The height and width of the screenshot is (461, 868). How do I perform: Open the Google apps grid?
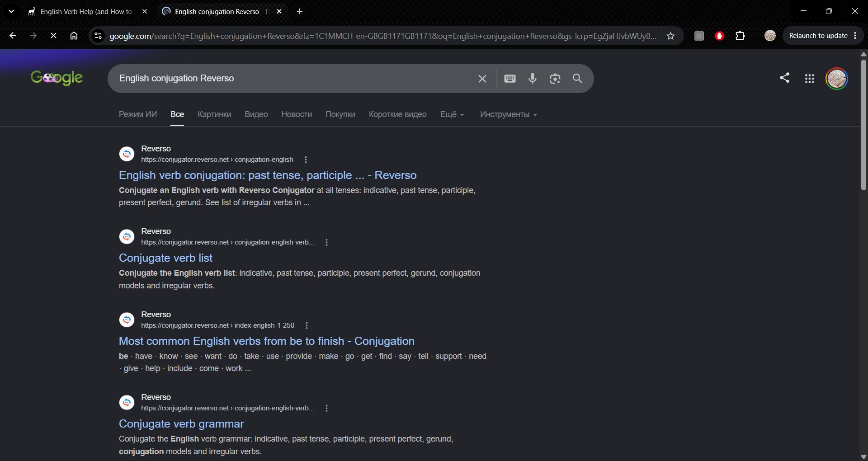click(810, 79)
